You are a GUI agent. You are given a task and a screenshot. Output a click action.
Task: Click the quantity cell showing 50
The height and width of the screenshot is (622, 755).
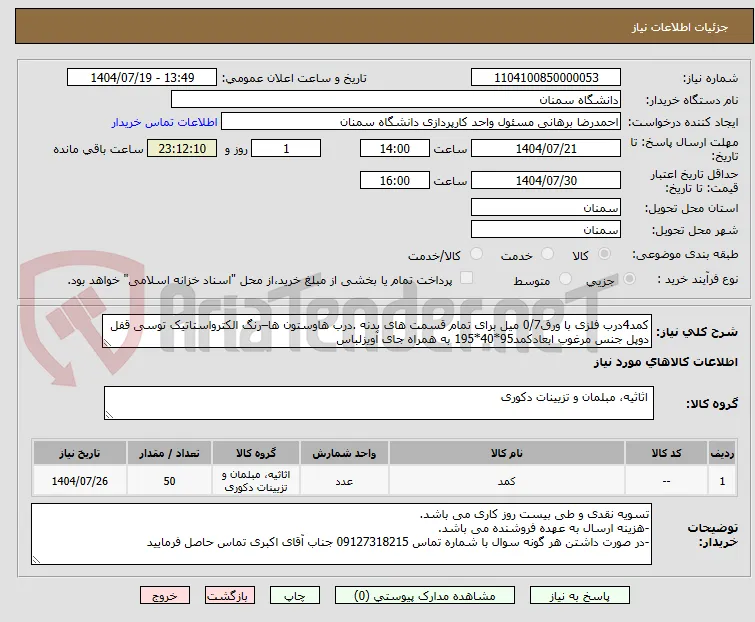pyautogui.click(x=169, y=481)
